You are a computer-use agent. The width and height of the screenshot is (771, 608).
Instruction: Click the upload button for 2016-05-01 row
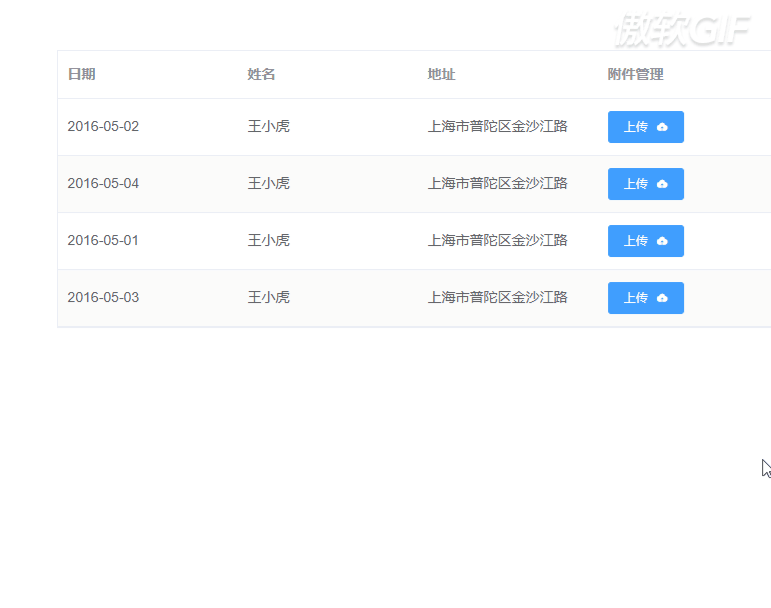coord(646,241)
